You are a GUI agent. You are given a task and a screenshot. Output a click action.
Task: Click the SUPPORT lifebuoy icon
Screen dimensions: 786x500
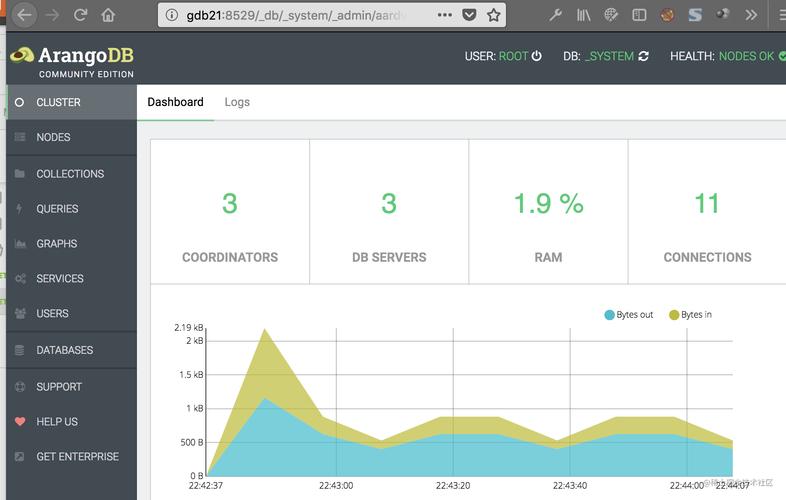click(20, 387)
